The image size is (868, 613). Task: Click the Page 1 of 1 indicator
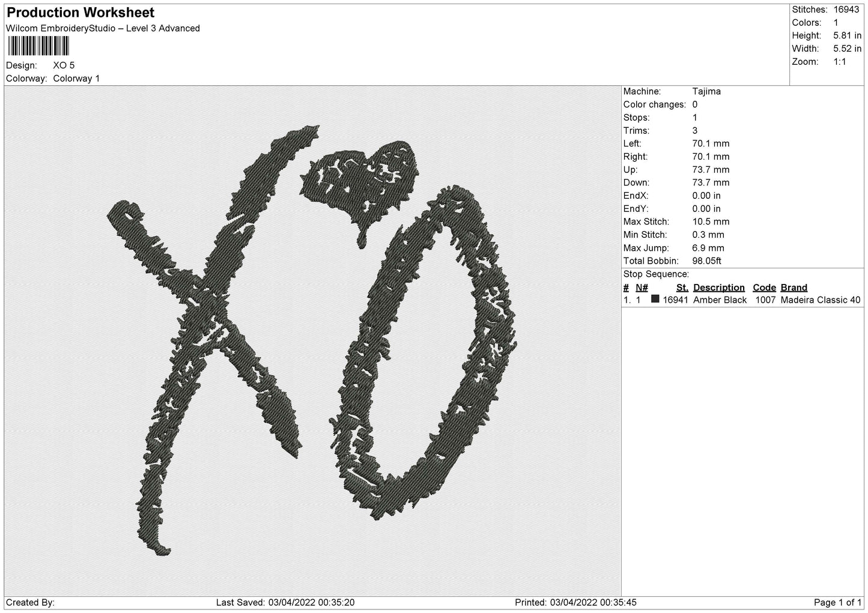pos(837,603)
